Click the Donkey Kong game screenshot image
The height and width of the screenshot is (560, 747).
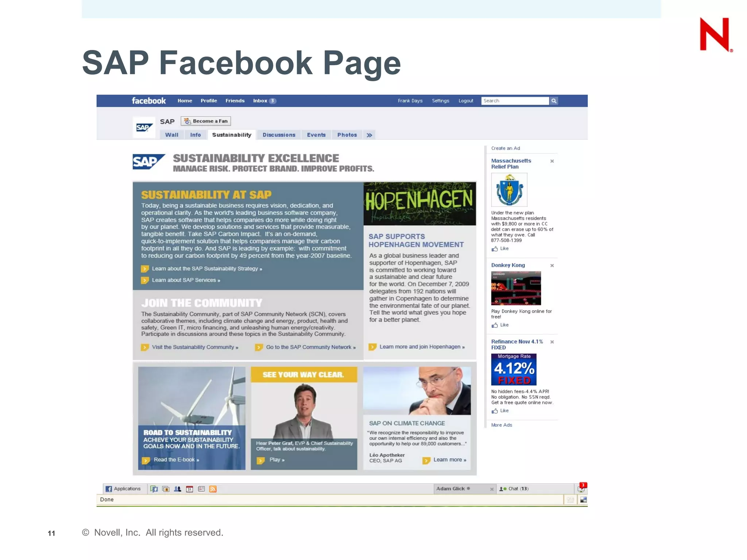click(516, 288)
